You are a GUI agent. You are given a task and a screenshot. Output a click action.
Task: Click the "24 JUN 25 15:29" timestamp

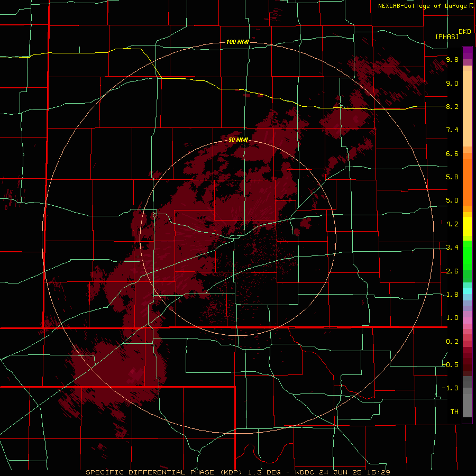[354, 472]
